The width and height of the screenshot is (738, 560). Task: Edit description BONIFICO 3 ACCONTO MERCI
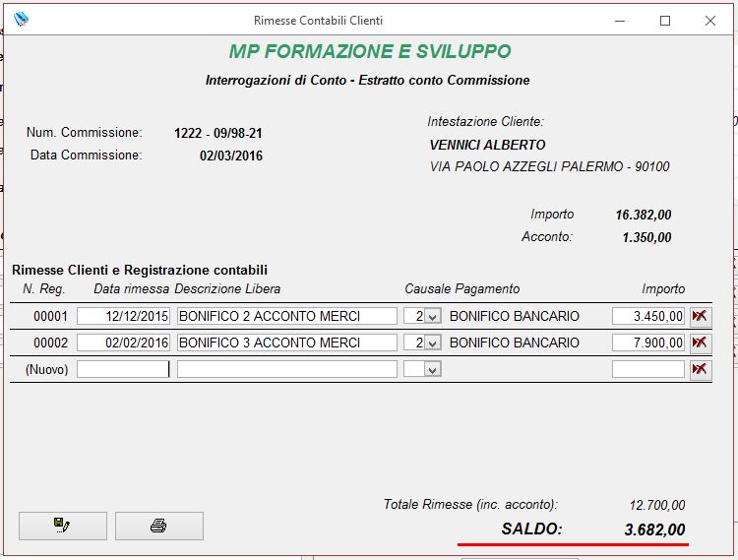tap(287, 342)
